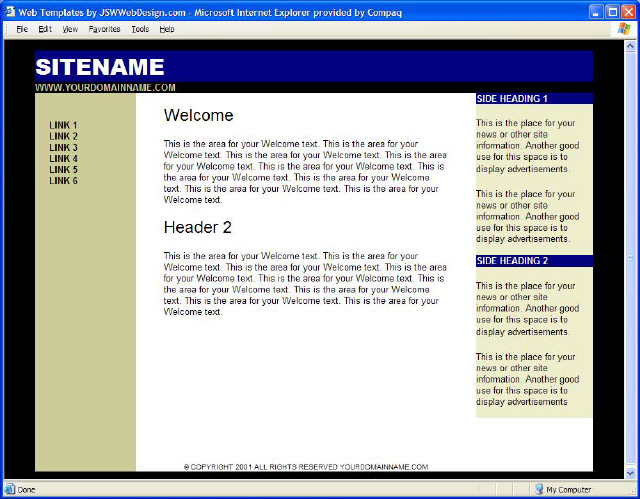Click the Header 2 heading
The height and width of the screenshot is (499, 640).
click(198, 227)
